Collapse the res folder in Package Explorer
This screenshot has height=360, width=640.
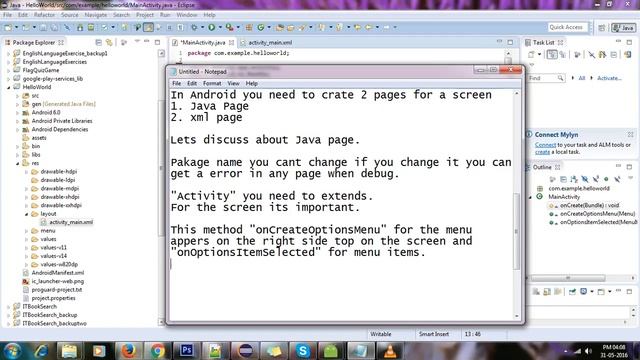pos(18,163)
